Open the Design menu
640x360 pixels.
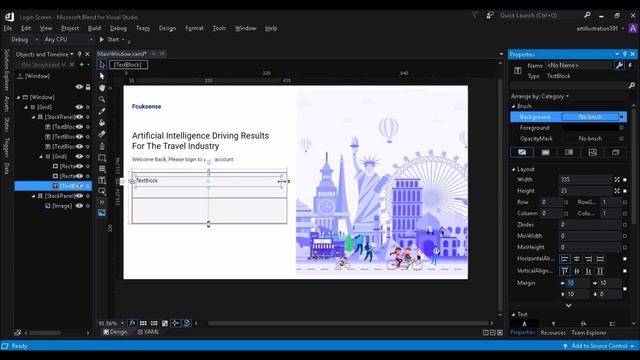[x=167, y=28]
